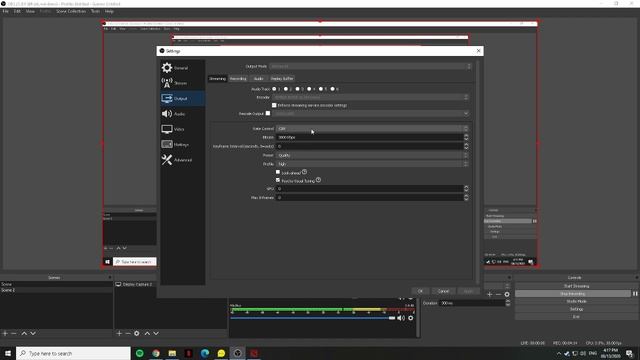Move scene up with Scenes arrow
Screen dimensions: 640x360
(x=24, y=333)
